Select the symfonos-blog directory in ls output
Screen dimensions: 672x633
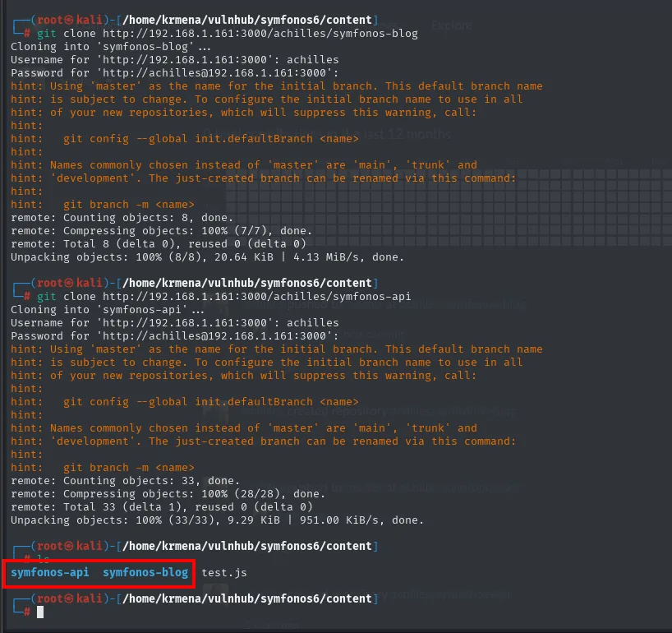pyautogui.click(x=145, y=572)
